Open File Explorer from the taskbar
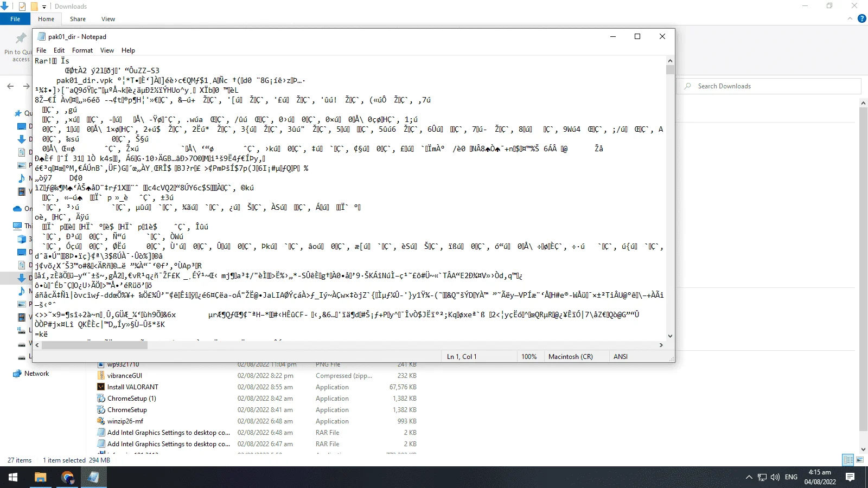868x488 pixels. [40, 477]
